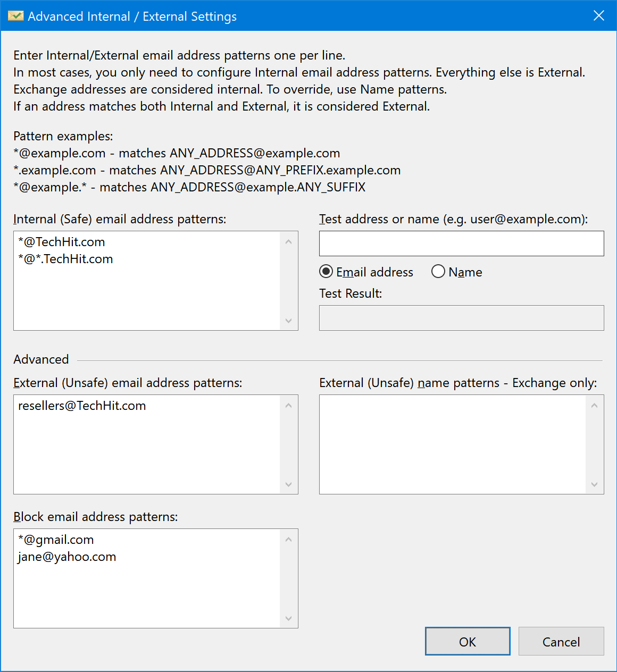
Task: Click the envelope app icon in title bar
Action: pos(15,16)
